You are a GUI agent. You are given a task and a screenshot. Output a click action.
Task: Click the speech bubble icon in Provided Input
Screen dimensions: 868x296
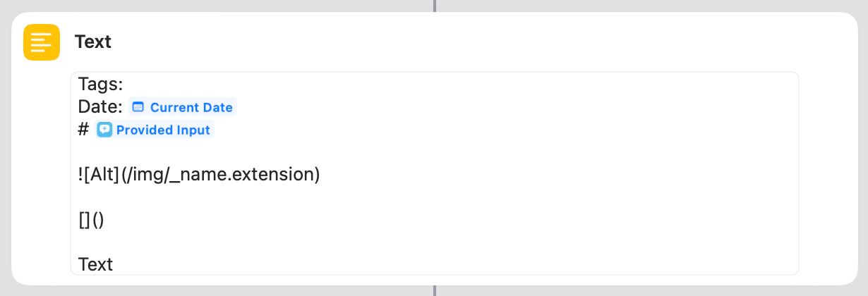click(x=104, y=130)
